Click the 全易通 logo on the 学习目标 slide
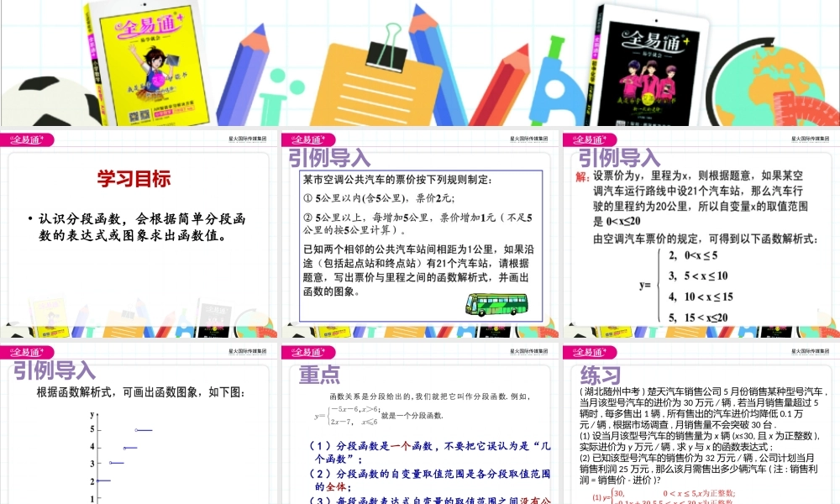 point(26,139)
